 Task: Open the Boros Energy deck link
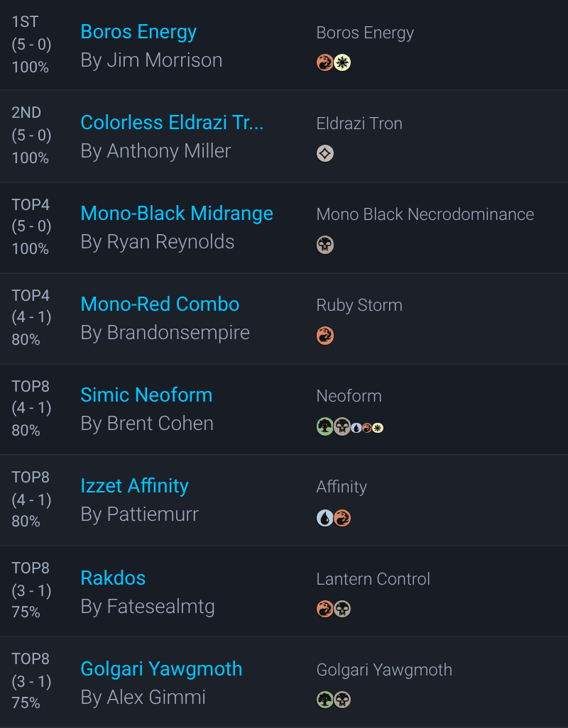pos(138,32)
